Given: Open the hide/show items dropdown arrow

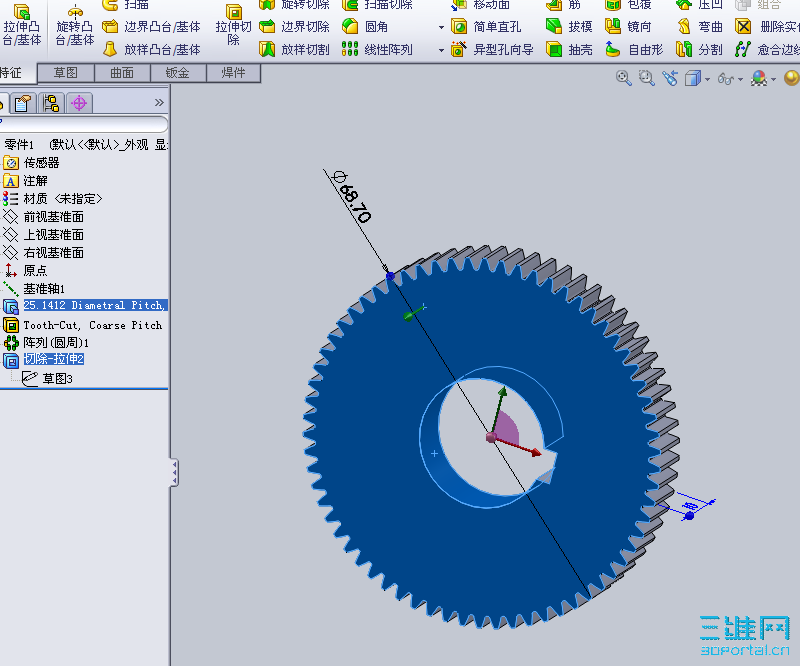Looking at the screenshot, I should coord(740,80).
